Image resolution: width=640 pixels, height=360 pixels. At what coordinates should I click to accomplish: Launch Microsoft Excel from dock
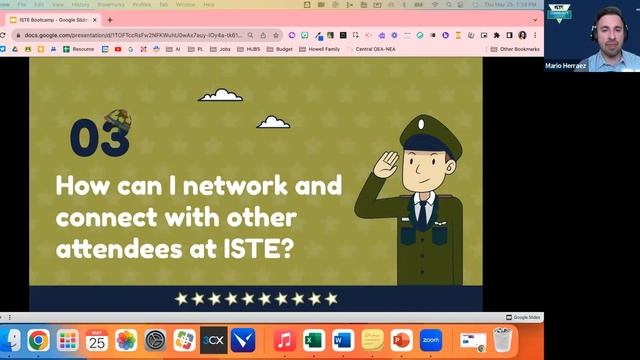314,340
